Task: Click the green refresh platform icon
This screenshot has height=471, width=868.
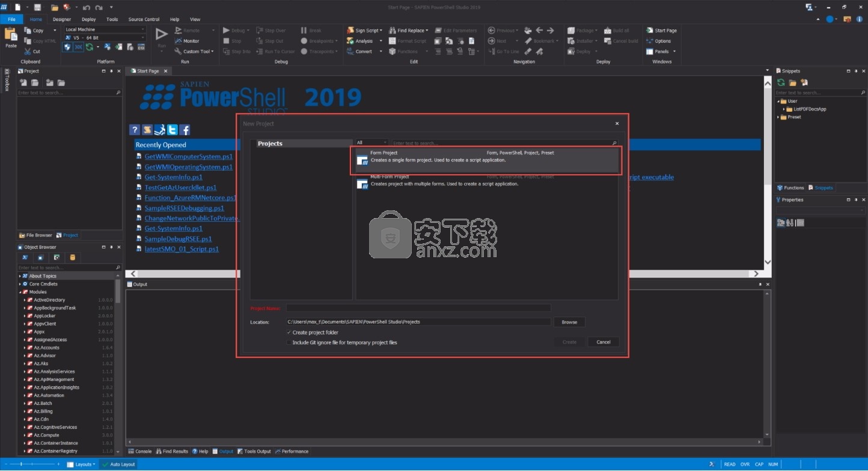Action: [x=89, y=47]
